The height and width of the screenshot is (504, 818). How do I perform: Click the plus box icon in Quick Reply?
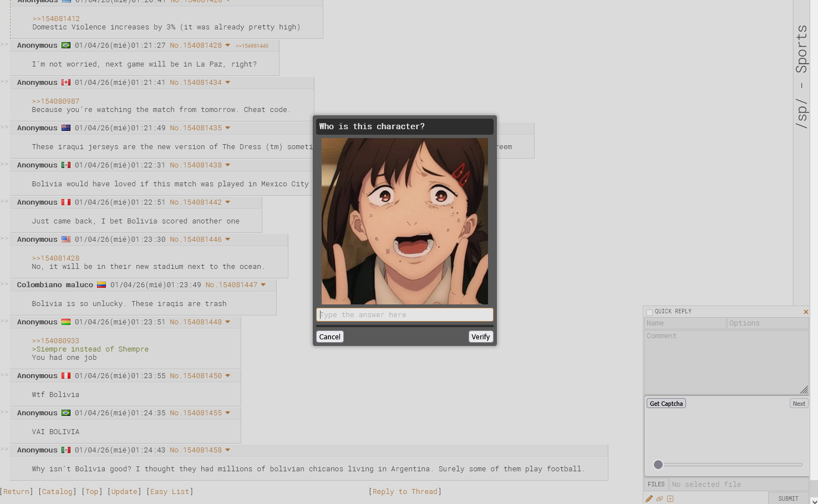(x=670, y=499)
